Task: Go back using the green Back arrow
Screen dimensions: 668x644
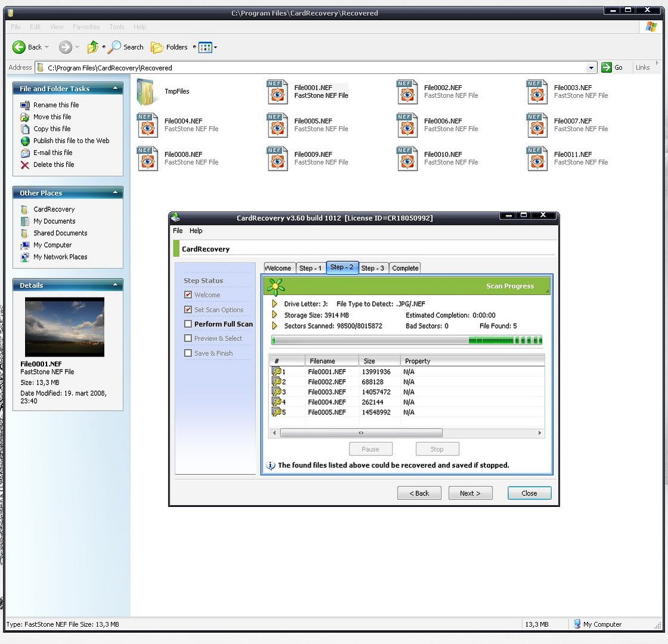Action: tap(18, 47)
